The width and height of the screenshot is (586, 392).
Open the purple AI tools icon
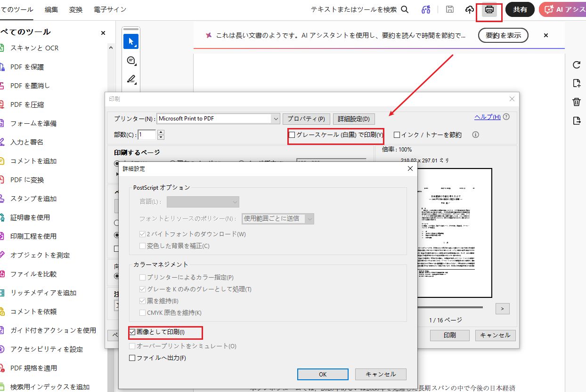click(x=426, y=9)
